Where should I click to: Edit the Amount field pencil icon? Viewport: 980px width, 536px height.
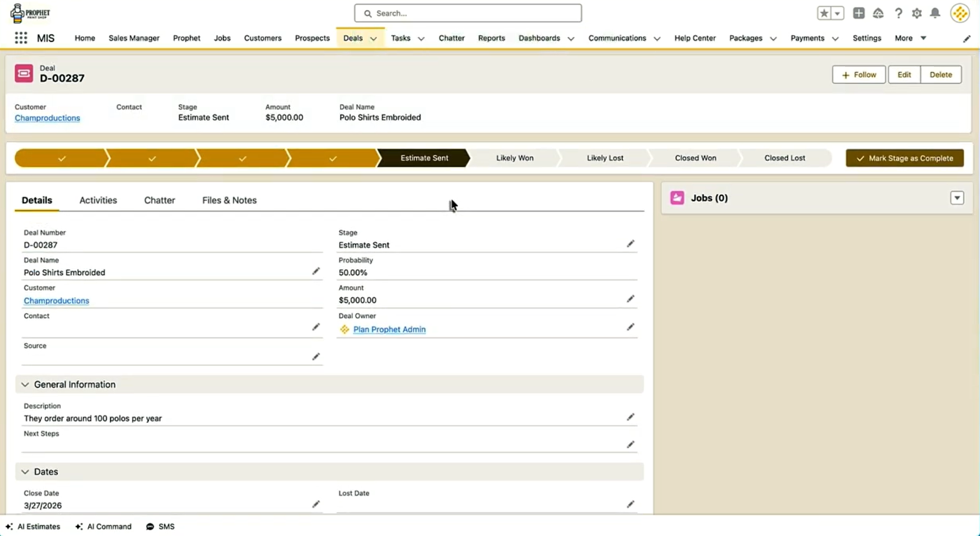(x=630, y=299)
